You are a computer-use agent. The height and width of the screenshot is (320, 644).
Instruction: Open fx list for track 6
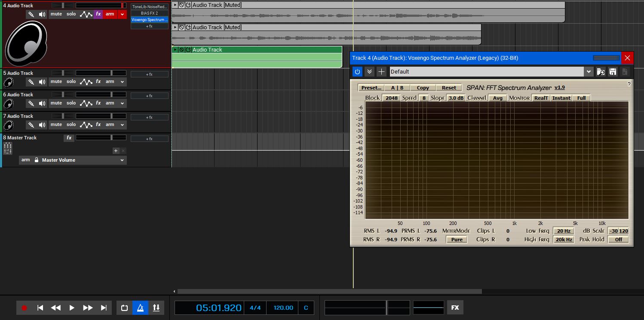click(x=98, y=103)
